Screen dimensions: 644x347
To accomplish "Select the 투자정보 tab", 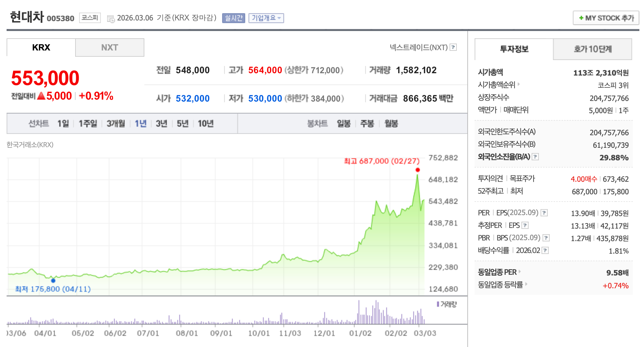I will (514, 49).
